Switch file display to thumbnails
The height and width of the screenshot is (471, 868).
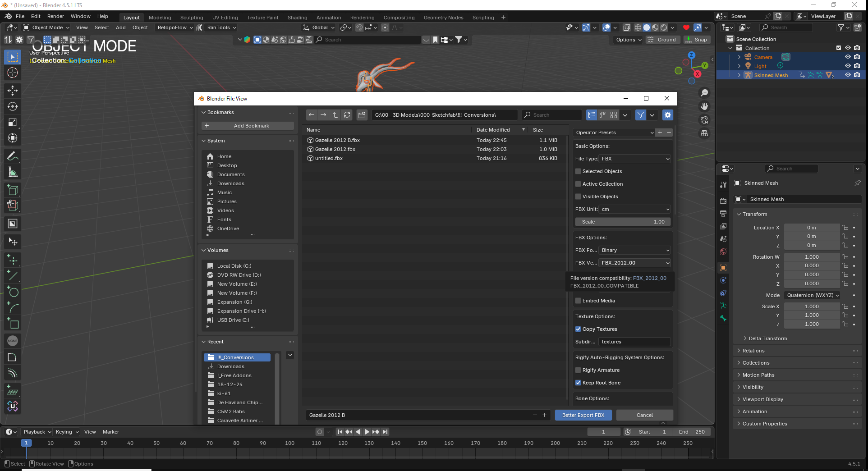614,115
